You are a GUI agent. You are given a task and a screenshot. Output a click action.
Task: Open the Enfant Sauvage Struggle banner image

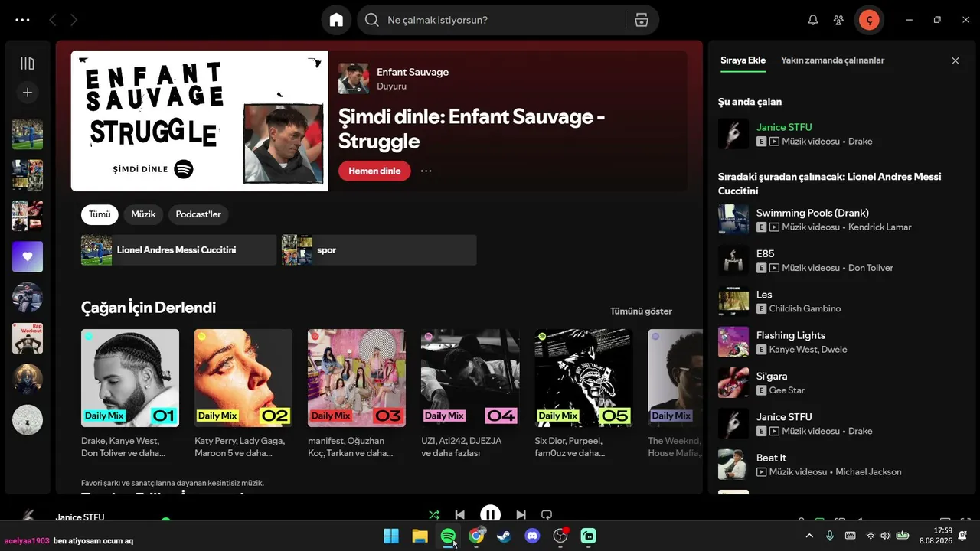[200, 121]
